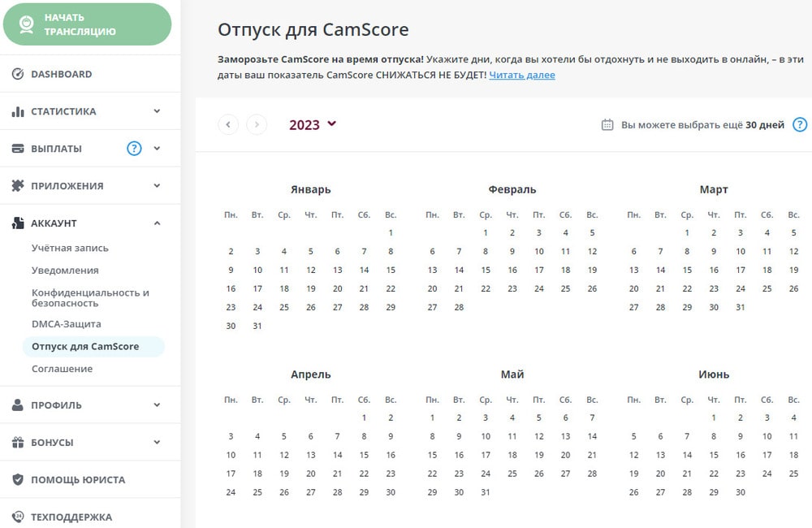Click the Май month heading
The image size is (812, 528).
(512, 374)
